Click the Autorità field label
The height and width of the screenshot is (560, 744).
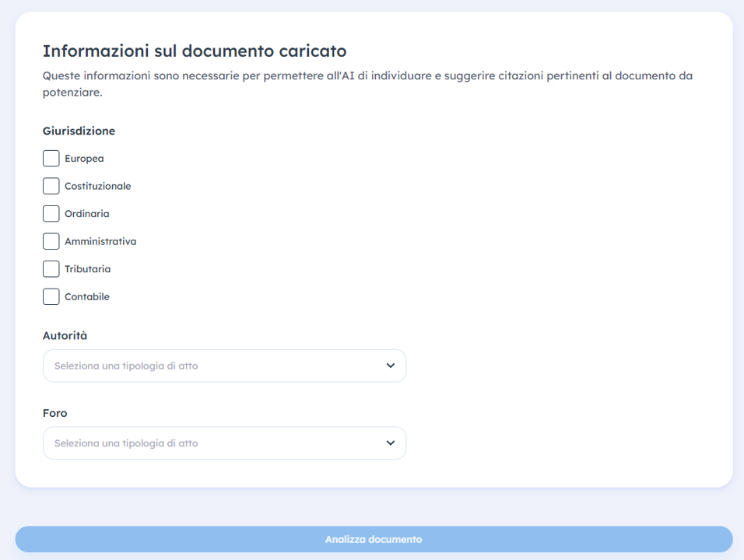[65, 336]
